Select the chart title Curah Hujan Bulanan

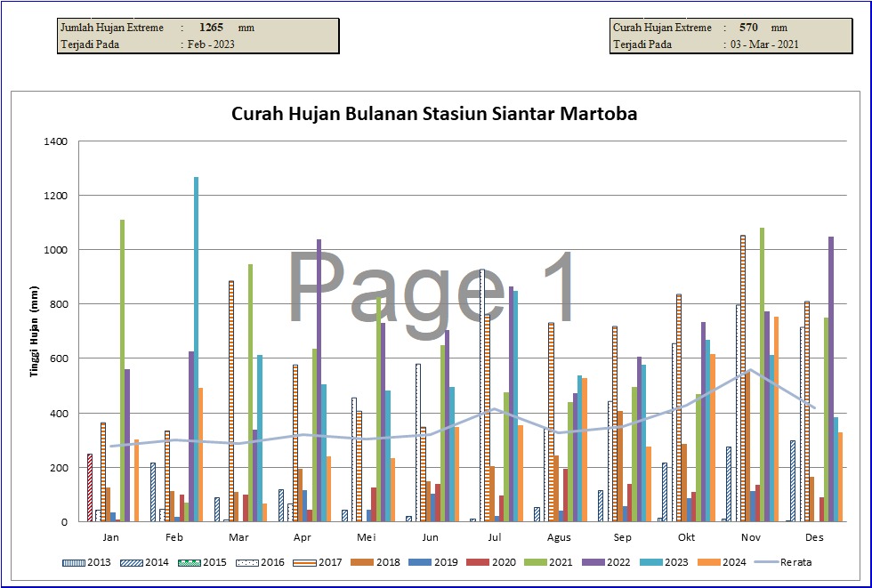tap(434, 114)
